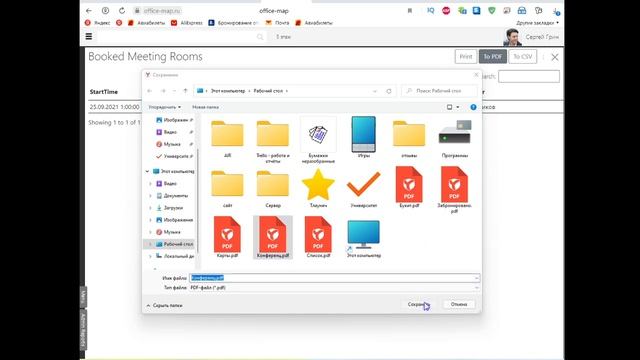Export the list with To PDF

[493, 57]
